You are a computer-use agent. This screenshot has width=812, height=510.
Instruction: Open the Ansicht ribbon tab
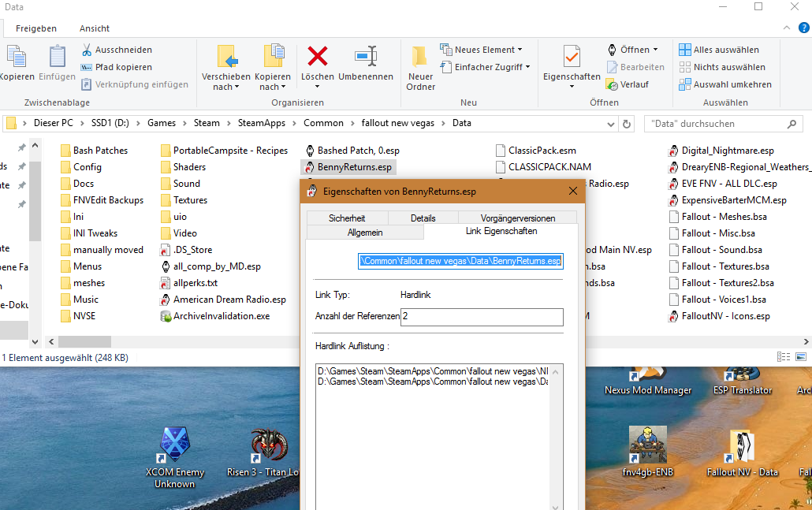pyautogui.click(x=95, y=28)
